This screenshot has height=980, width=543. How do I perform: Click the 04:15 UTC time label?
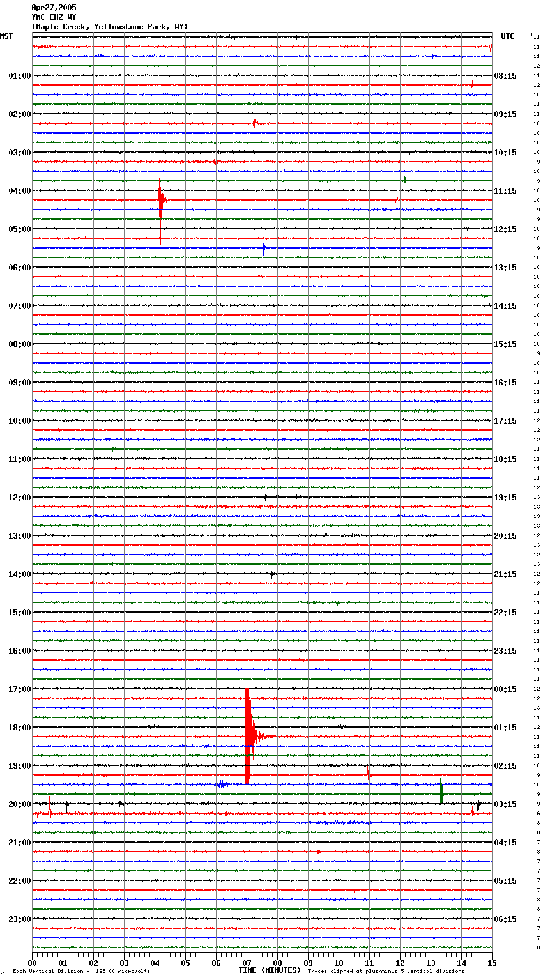tap(505, 843)
